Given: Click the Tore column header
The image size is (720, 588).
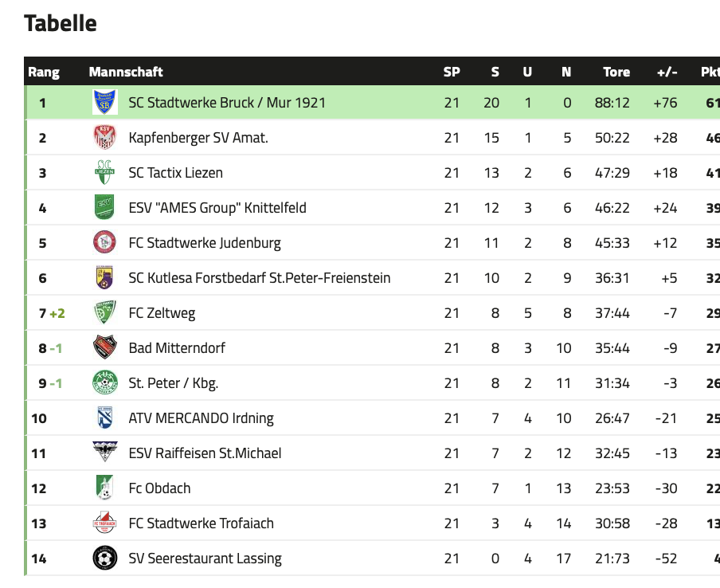Looking at the screenshot, I should (616, 72).
